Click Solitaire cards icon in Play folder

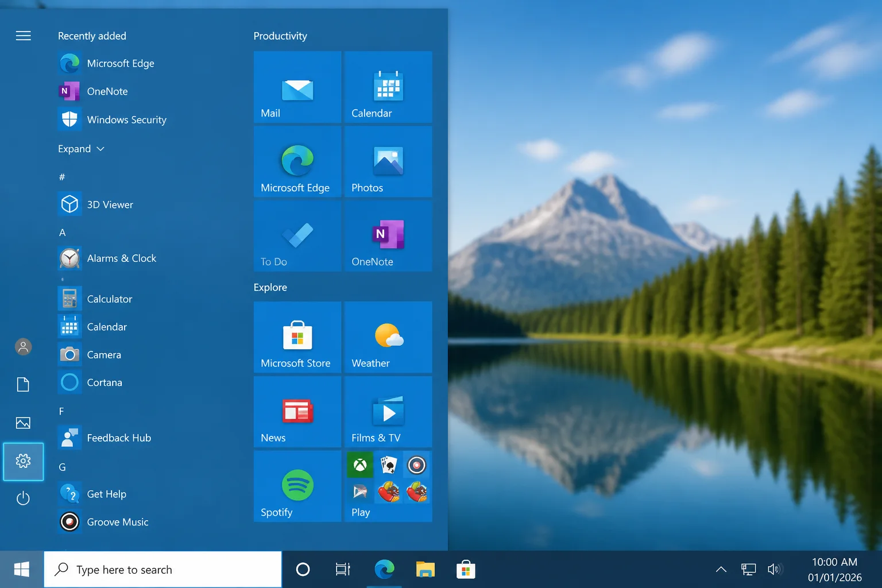pos(389,465)
